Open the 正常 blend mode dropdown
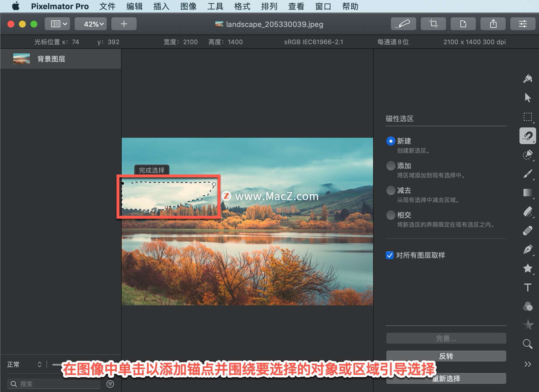Screen dimensions: 539x392 24,364
